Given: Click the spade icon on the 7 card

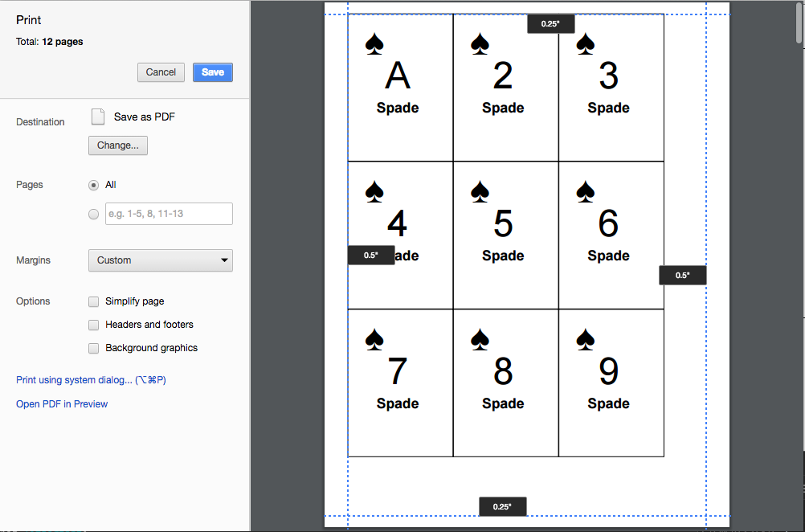Looking at the screenshot, I should [x=374, y=339].
